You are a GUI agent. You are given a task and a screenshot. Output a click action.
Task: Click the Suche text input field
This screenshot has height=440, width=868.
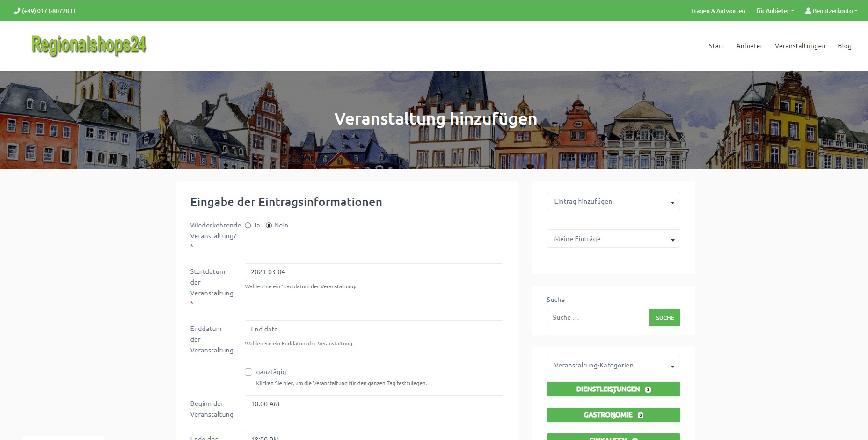tap(598, 318)
